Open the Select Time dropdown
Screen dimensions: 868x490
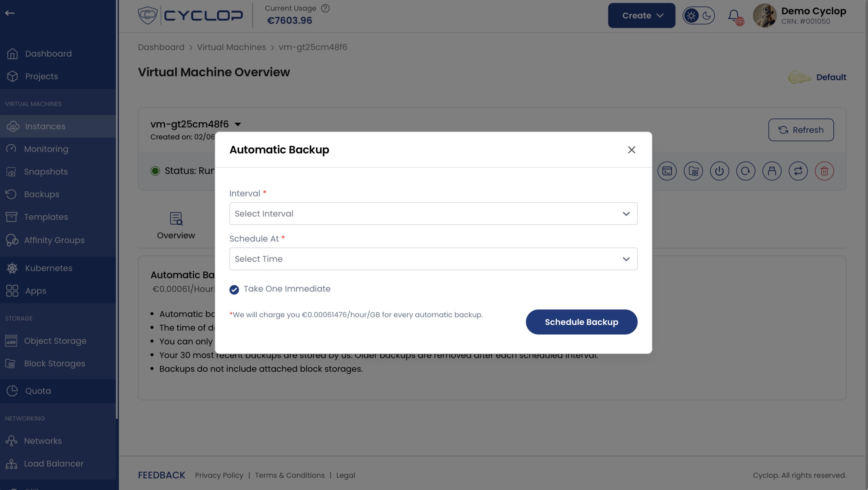click(433, 259)
